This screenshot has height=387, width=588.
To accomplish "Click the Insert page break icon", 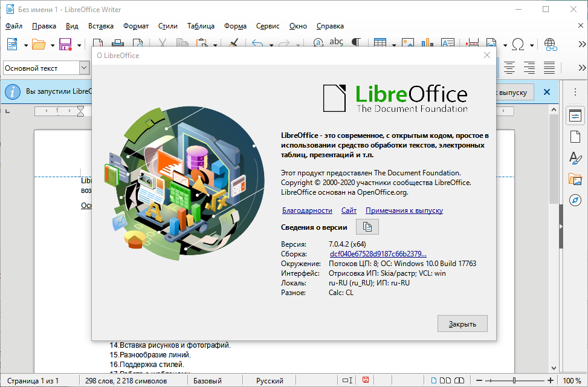I will [472, 42].
